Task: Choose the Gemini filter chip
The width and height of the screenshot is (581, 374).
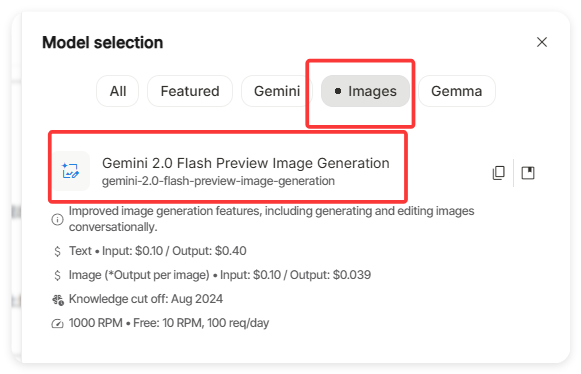Action: (x=277, y=91)
